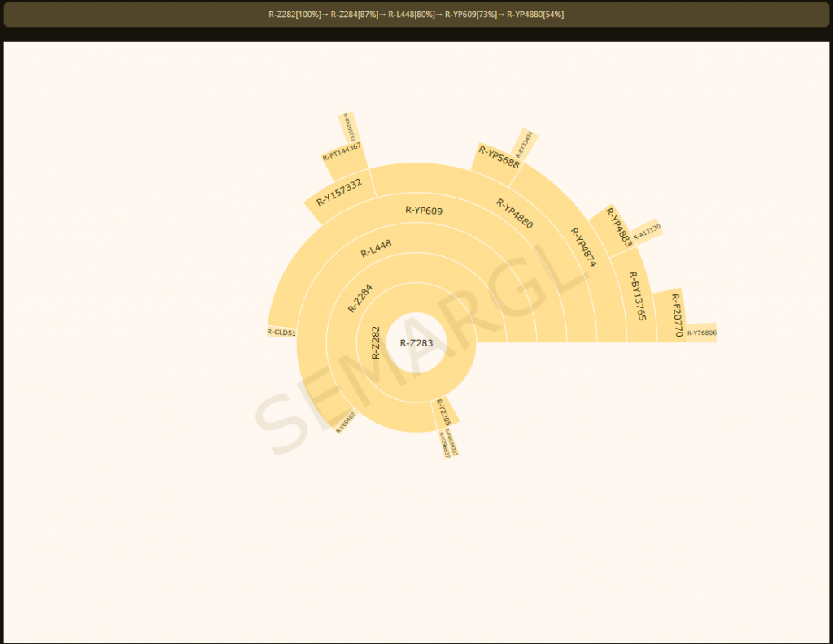Click the R-YZ205 segment
Image resolution: width=833 pixels, height=644 pixels.
click(x=443, y=412)
